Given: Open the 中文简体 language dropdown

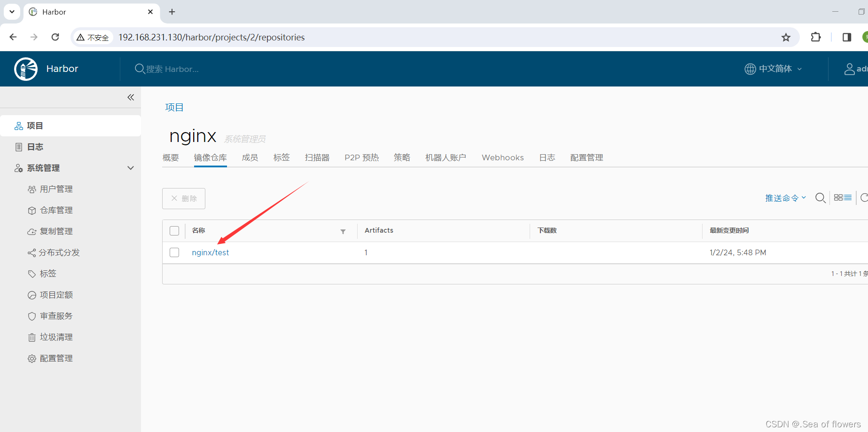Looking at the screenshot, I should [x=774, y=69].
